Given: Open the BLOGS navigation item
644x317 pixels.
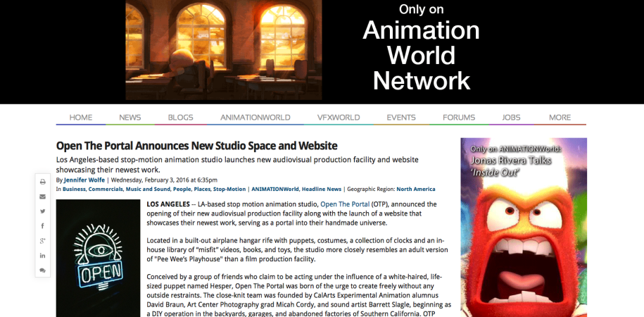Looking at the screenshot, I should coord(181,117).
